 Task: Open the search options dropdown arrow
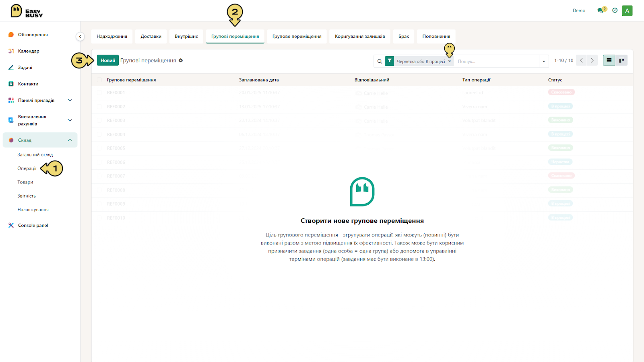(x=544, y=62)
